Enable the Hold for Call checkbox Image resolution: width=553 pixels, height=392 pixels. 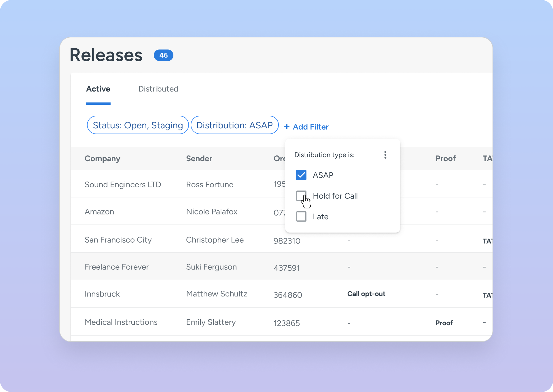(x=301, y=196)
